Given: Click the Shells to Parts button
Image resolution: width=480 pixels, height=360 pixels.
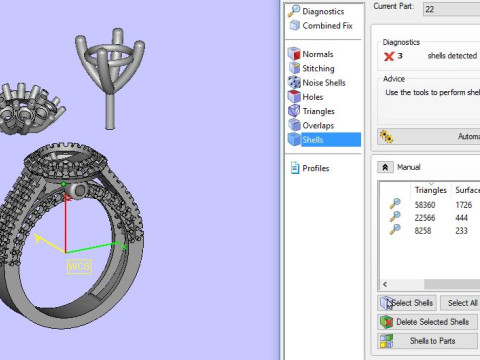Looking at the screenshot, I should [427, 341].
